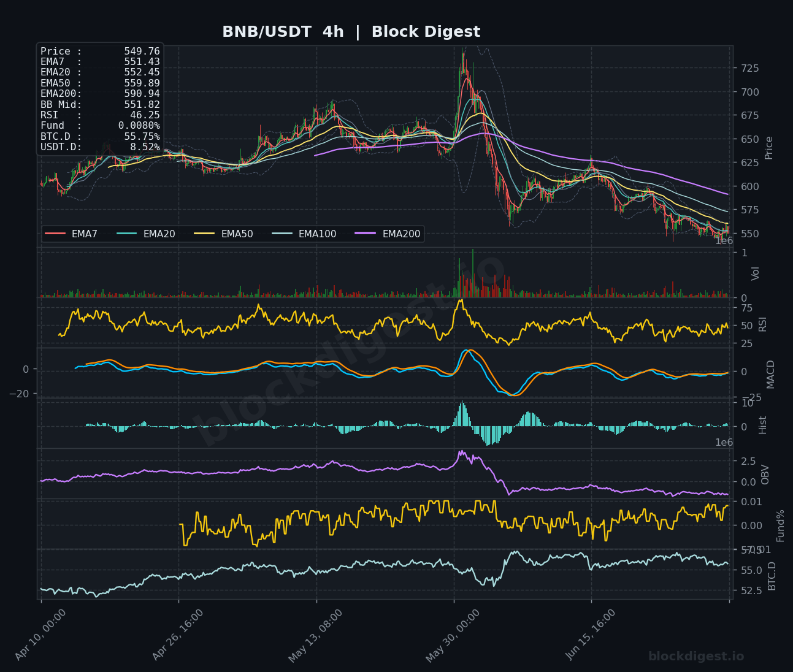This screenshot has height=672, width=793.
Task: Click the 600 price axis tick
Action: coord(749,186)
